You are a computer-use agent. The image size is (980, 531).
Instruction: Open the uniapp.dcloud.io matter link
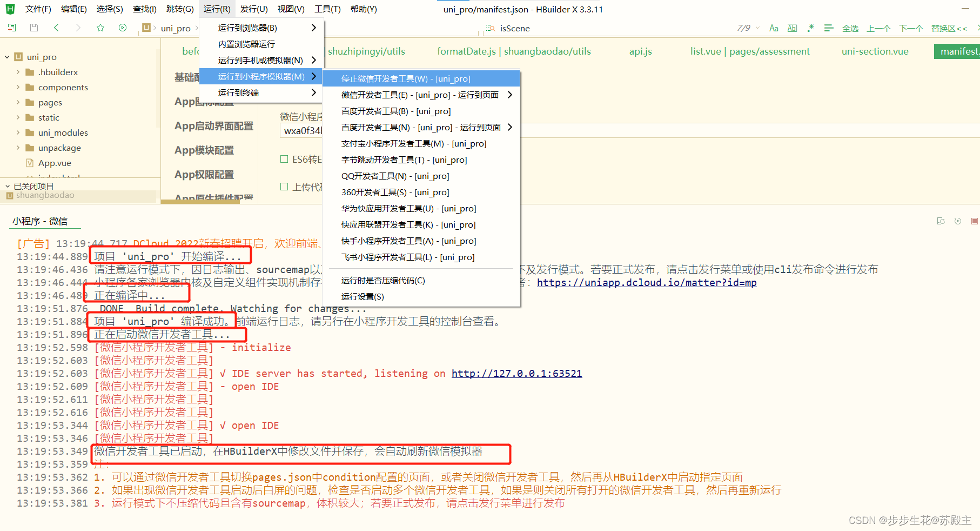click(x=647, y=282)
